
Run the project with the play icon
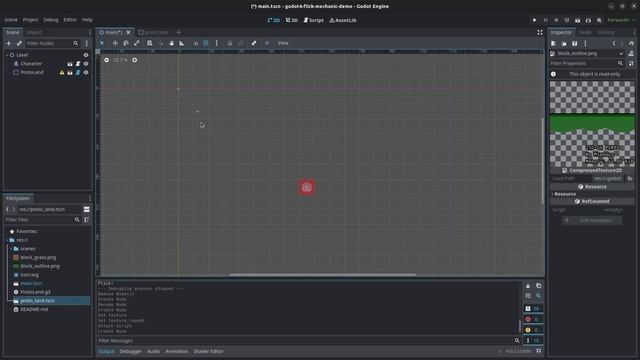point(534,20)
